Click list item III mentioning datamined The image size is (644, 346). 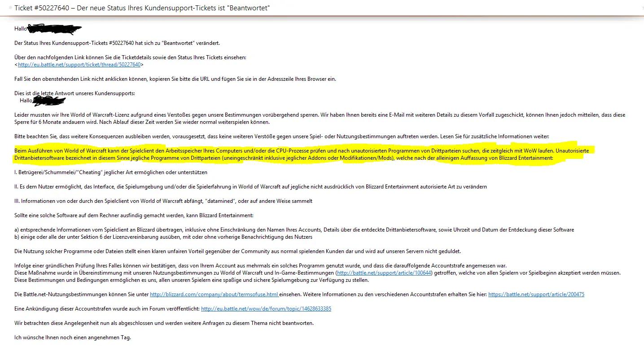[x=163, y=201]
